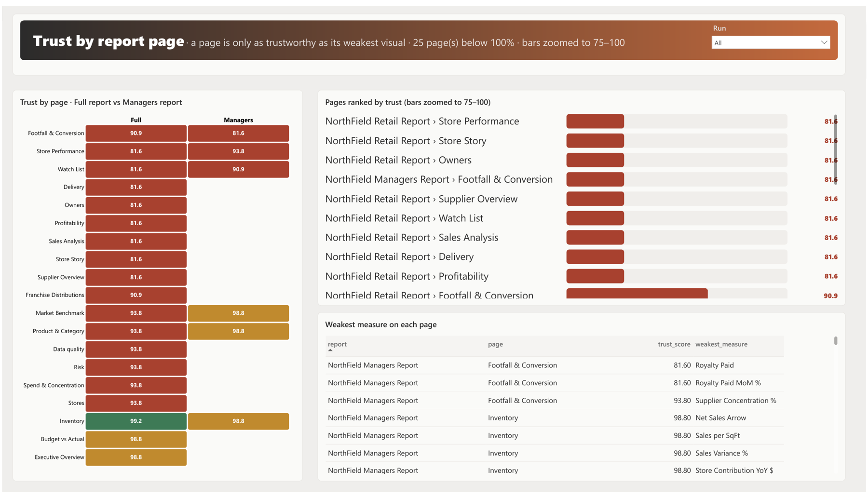Open the Run dropdown set to All
The image size is (868, 498).
[x=770, y=42]
